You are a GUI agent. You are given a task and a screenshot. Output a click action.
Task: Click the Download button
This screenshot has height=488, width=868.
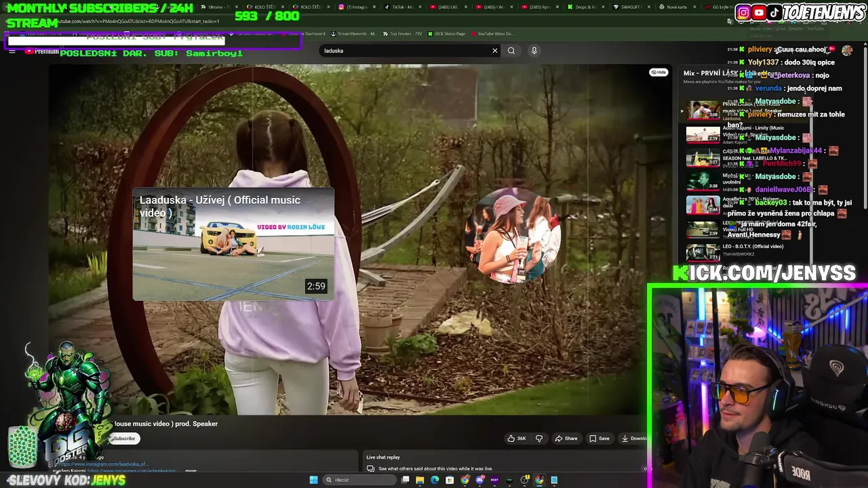coord(635,439)
